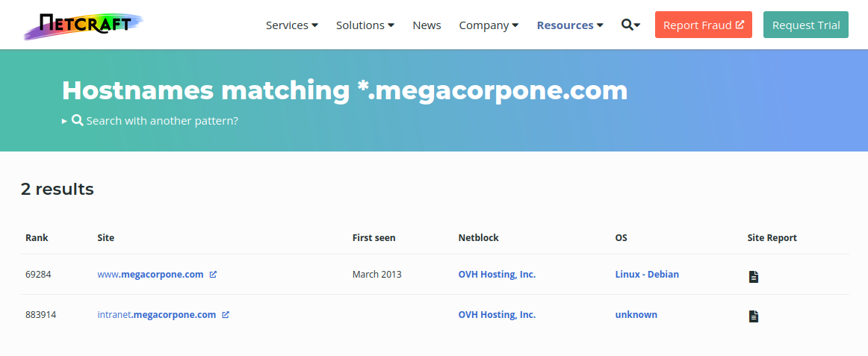868x356 pixels.
Task: Click external link icon beside www.megacorpone.com
Action: coord(213,275)
